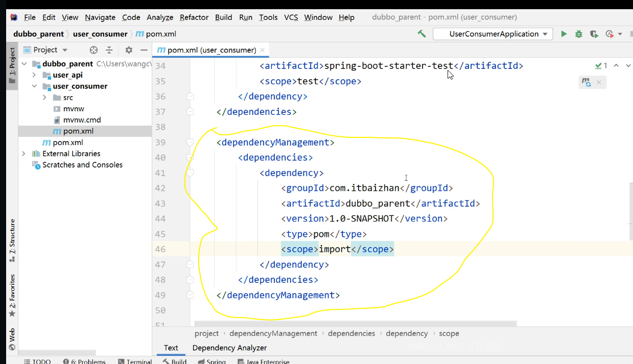Hide the Project panel with the minus icon
633x364 pixels.
144,50
